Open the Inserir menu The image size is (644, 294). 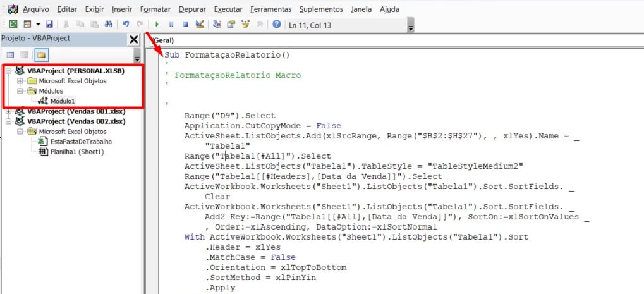121,9
